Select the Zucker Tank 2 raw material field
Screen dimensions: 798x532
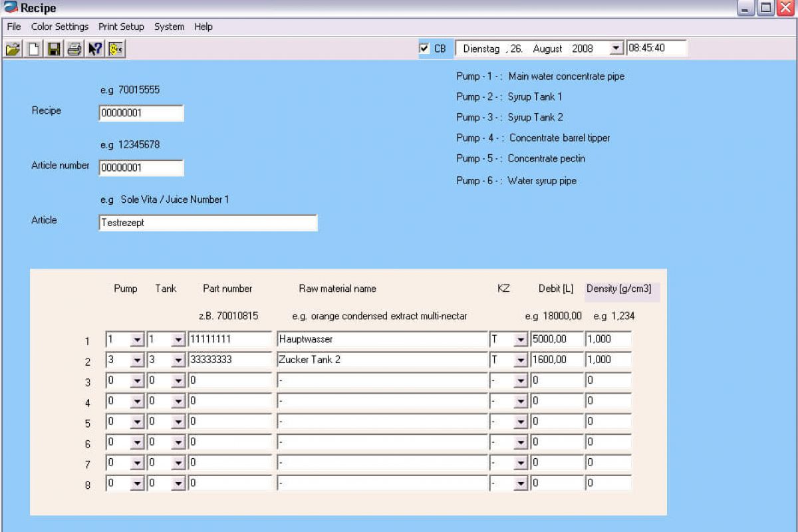pos(382,360)
